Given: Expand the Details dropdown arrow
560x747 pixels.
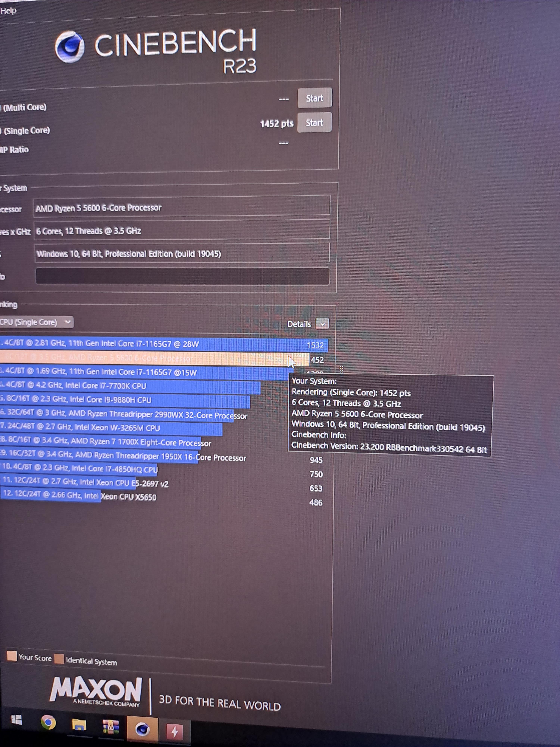Looking at the screenshot, I should (322, 324).
